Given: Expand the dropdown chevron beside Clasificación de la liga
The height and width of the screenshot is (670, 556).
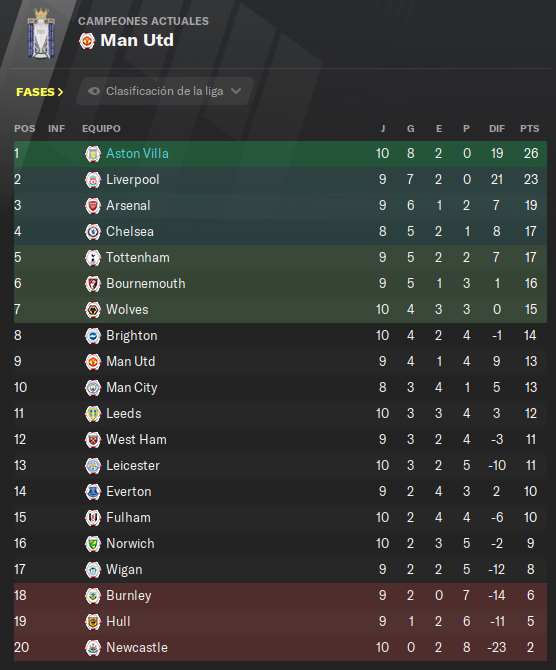Looking at the screenshot, I should [x=236, y=91].
